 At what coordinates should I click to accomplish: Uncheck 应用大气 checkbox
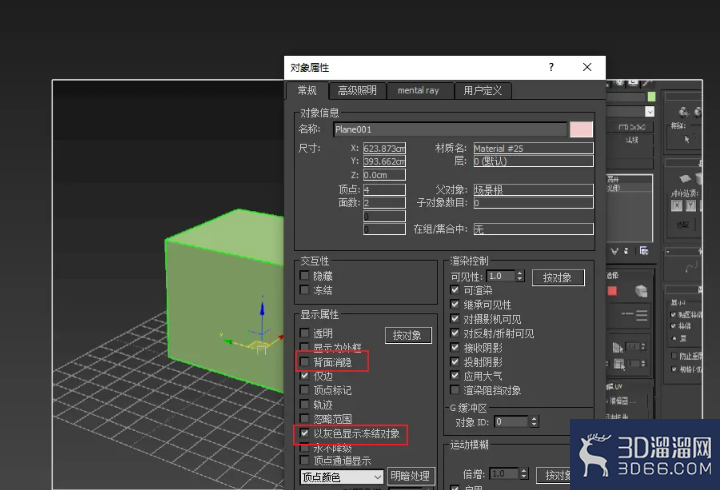[455, 376]
